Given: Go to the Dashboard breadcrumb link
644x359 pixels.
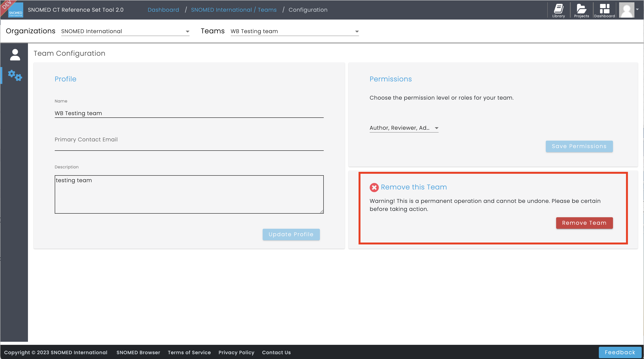Looking at the screenshot, I should (163, 10).
